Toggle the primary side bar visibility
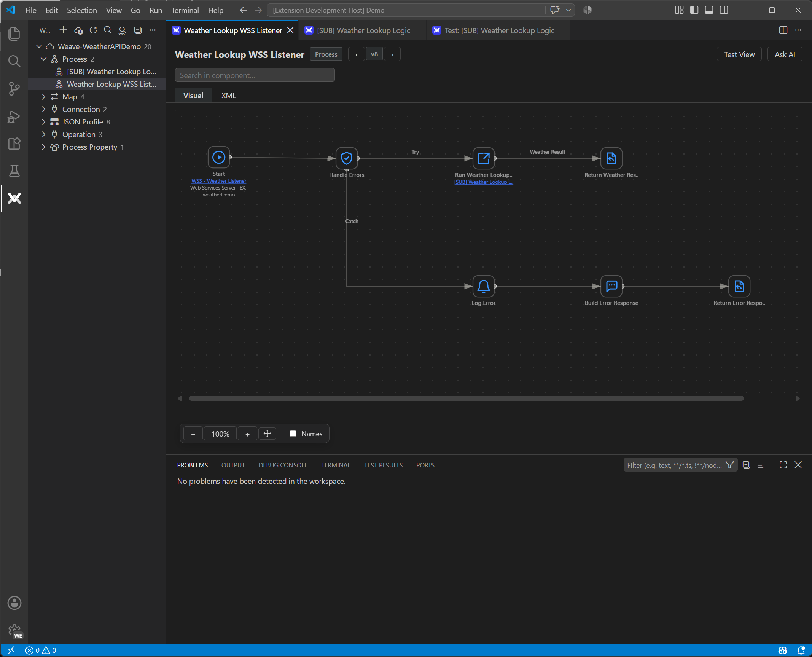 694,10
